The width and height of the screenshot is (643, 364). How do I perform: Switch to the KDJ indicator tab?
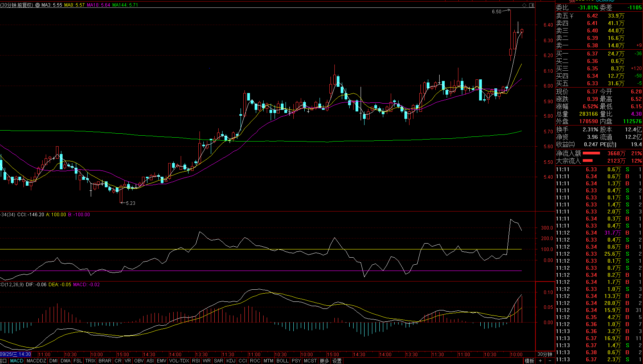pyautogui.click(x=231, y=361)
